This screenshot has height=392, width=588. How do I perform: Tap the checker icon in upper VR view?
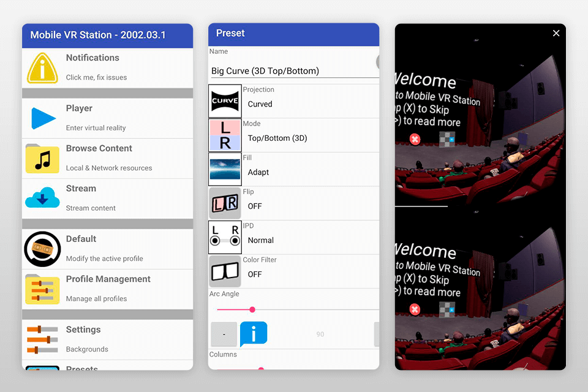point(447,140)
